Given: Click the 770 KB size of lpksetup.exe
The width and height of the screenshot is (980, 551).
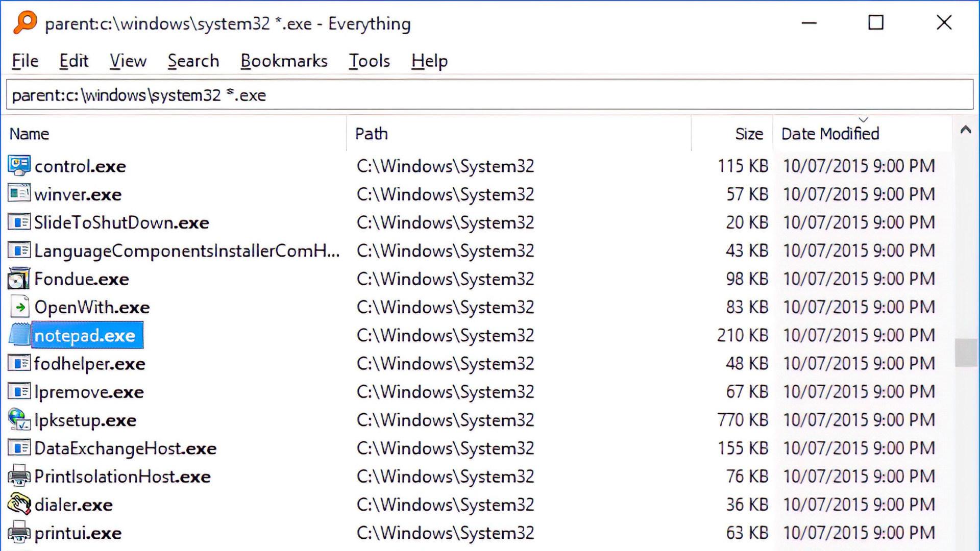Looking at the screenshot, I should pyautogui.click(x=743, y=420).
